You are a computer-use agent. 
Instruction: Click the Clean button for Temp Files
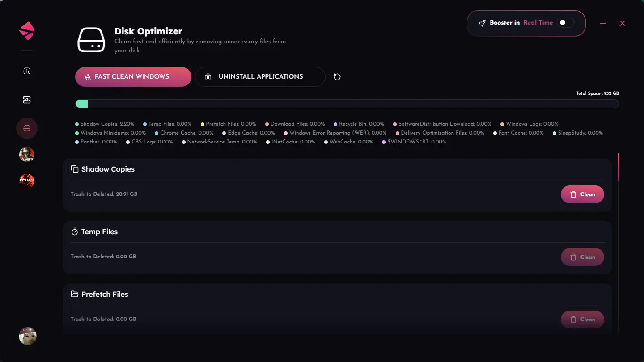(582, 257)
